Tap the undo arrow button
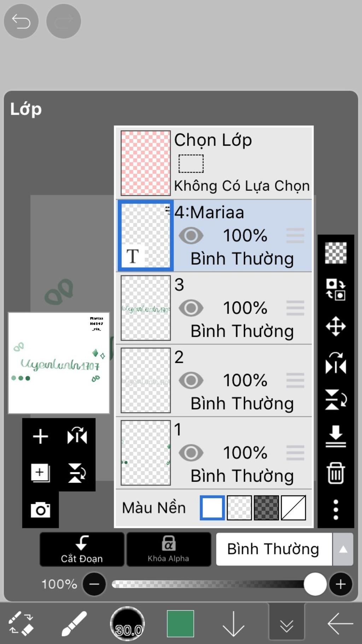The height and width of the screenshot is (644, 362). pyautogui.click(x=21, y=21)
